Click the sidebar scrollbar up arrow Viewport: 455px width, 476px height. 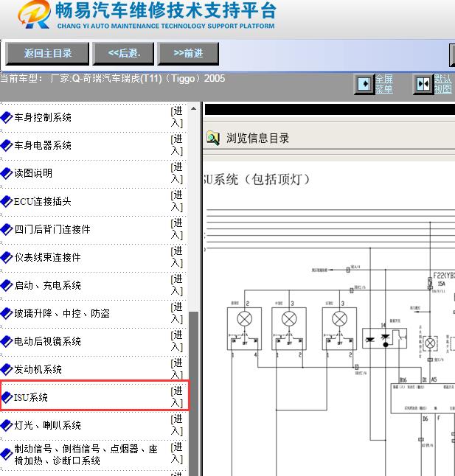pyautogui.click(x=193, y=108)
